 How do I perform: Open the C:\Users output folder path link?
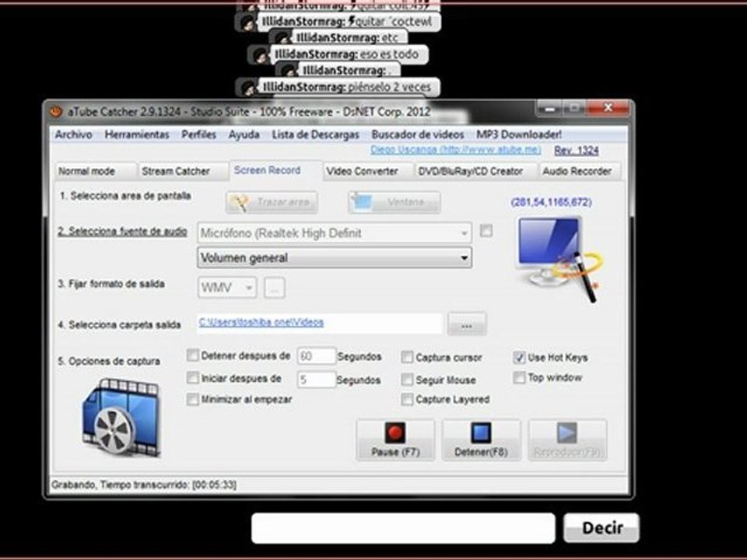tap(261, 322)
